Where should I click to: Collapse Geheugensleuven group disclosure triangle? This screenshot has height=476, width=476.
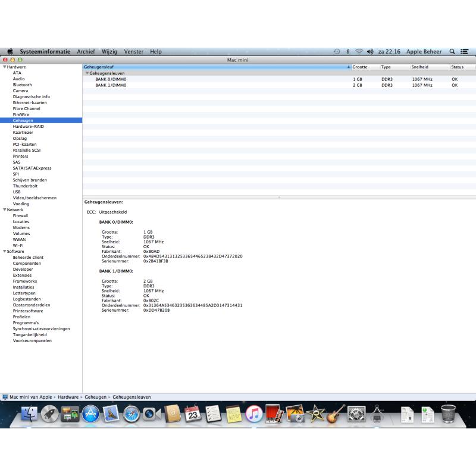point(87,73)
